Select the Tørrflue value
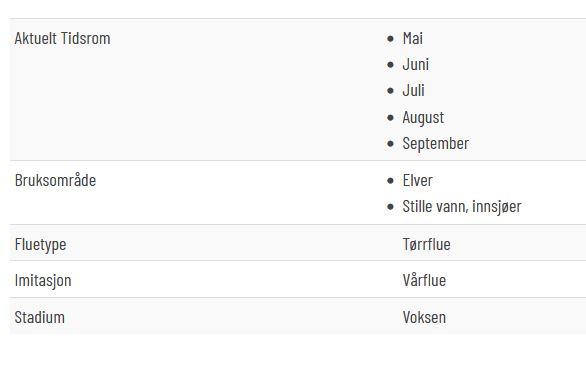This screenshot has width=586, height=376. [426, 244]
